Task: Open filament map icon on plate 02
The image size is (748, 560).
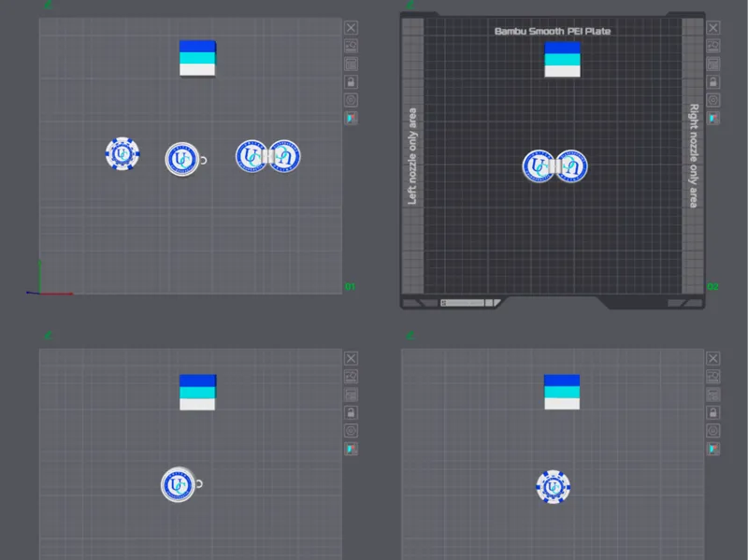Action: point(713,118)
